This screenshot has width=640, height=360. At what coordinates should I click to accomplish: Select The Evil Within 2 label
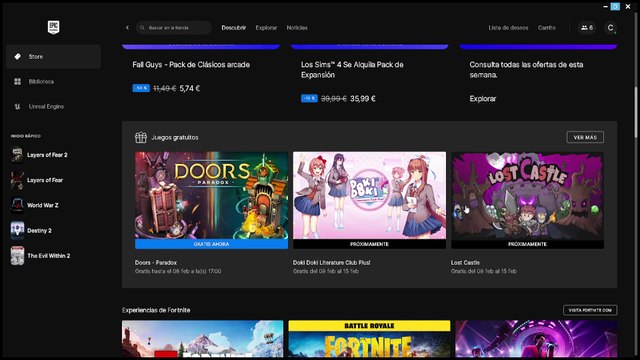pyautogui.click(x=49, y=256)
